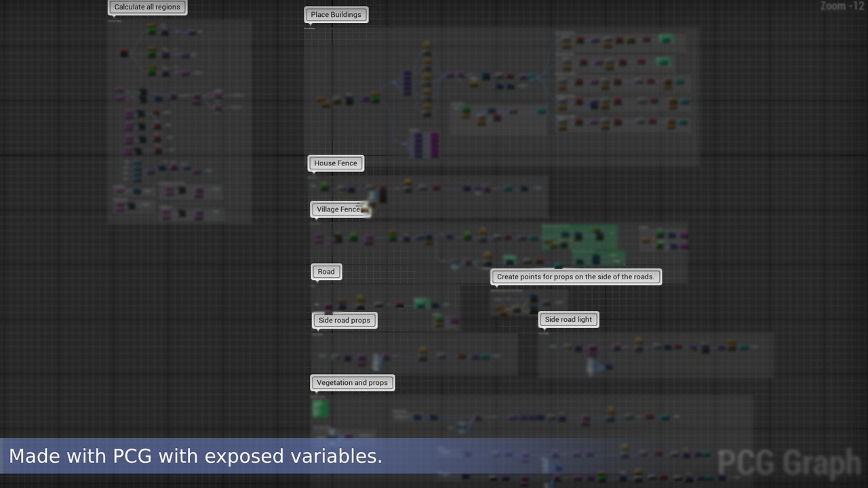Select the comment about props on road sides

(x=575, y=277)
